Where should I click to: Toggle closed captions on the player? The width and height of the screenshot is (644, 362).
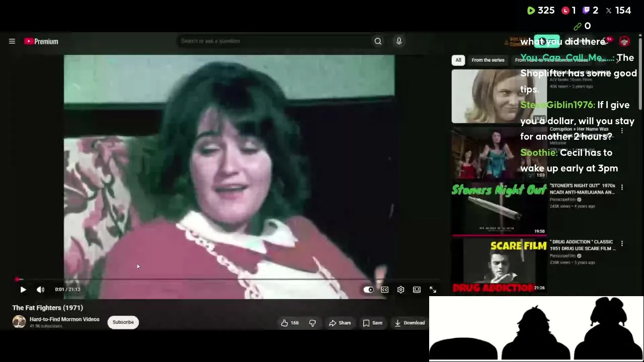pyautogui.click(x=385, y=290)
